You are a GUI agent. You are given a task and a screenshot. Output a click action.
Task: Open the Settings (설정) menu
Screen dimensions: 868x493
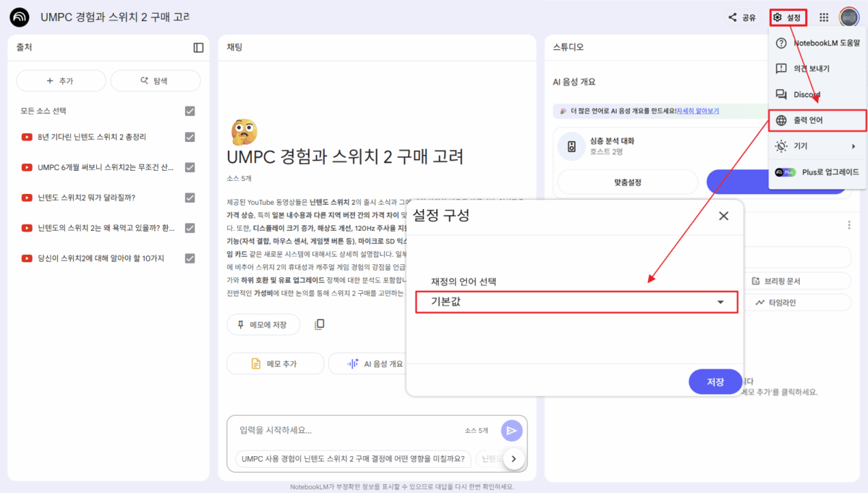point(788,17)
